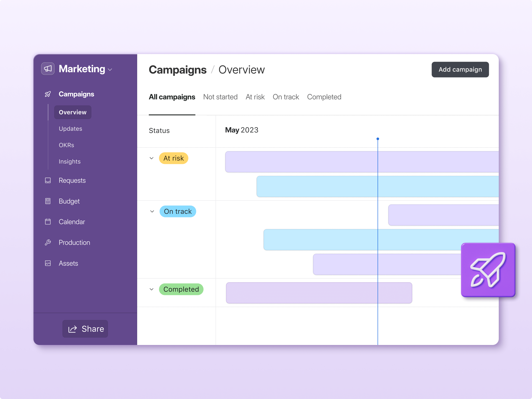Image resolution: width=532 pixels, height=399 pixels.
Task: Click the Budget calculator icon
Action: (x=48, y=201)
